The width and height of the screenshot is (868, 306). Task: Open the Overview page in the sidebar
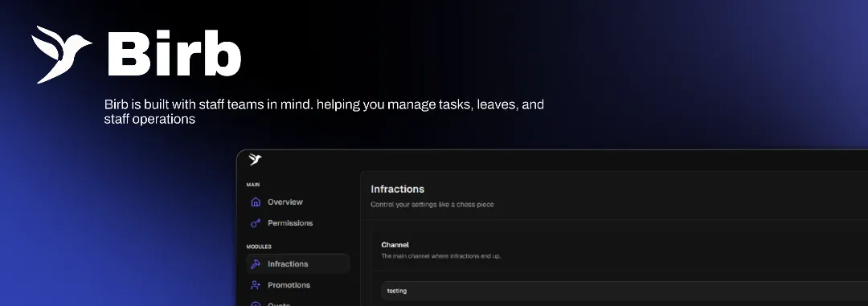[298, 202]
